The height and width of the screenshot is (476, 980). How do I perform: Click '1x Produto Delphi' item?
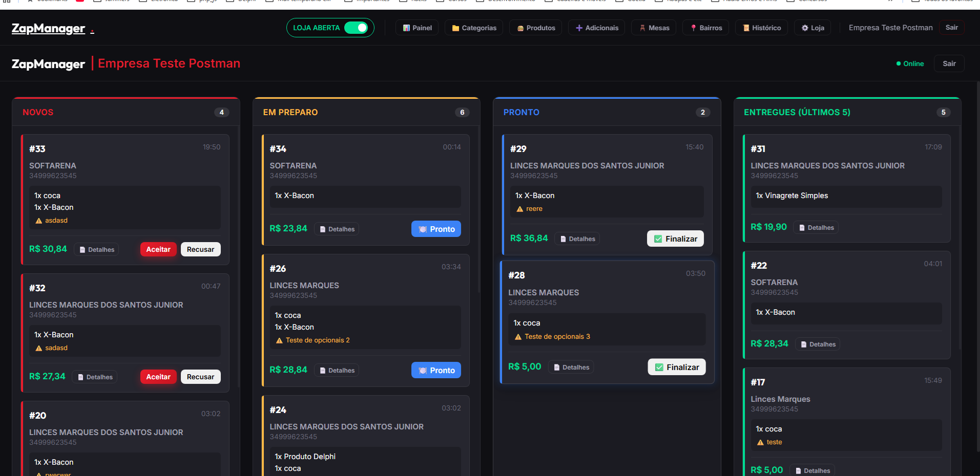[x=305, y=457]
